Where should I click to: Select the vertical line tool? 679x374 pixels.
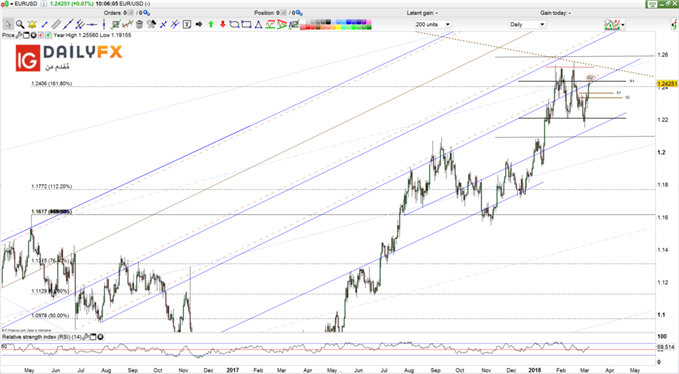[x=104, y=25]
